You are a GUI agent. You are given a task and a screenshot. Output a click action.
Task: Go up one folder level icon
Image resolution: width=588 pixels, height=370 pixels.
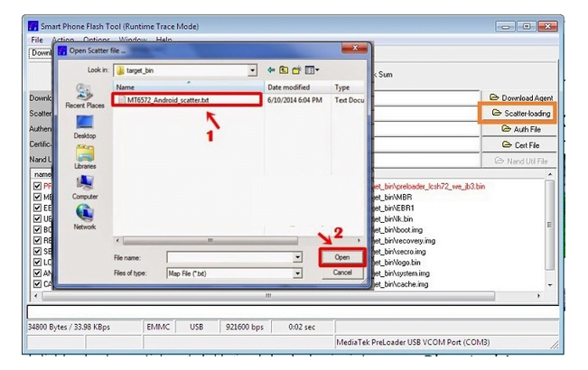[x=284, y=70]
